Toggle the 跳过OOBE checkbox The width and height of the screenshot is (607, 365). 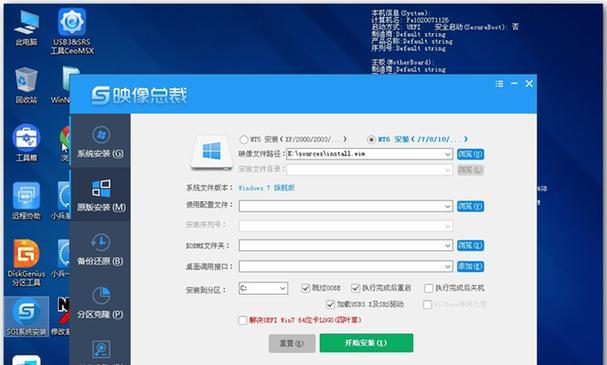(306, 288)
